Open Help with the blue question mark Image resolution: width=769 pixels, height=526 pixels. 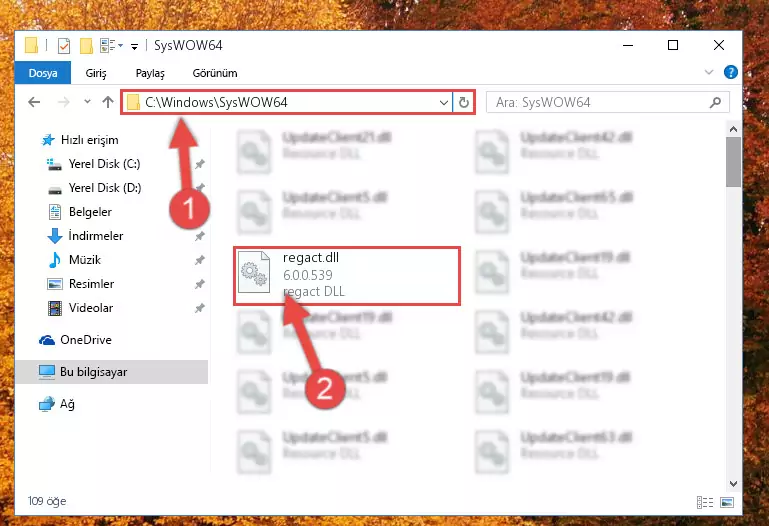tap(730, 73)
